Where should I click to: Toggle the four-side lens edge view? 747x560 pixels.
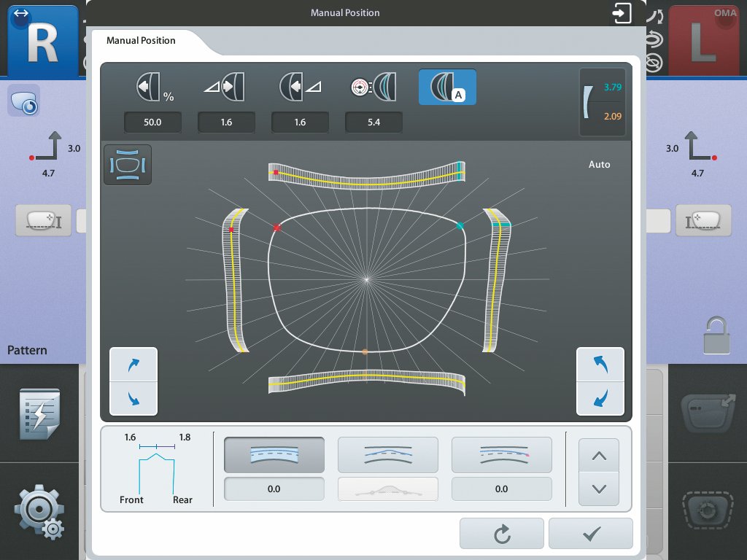point(128,164)
